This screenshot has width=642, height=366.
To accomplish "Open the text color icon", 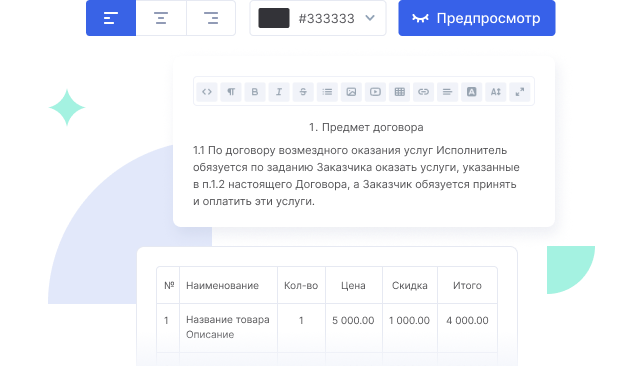I will (x=472, y=92).
